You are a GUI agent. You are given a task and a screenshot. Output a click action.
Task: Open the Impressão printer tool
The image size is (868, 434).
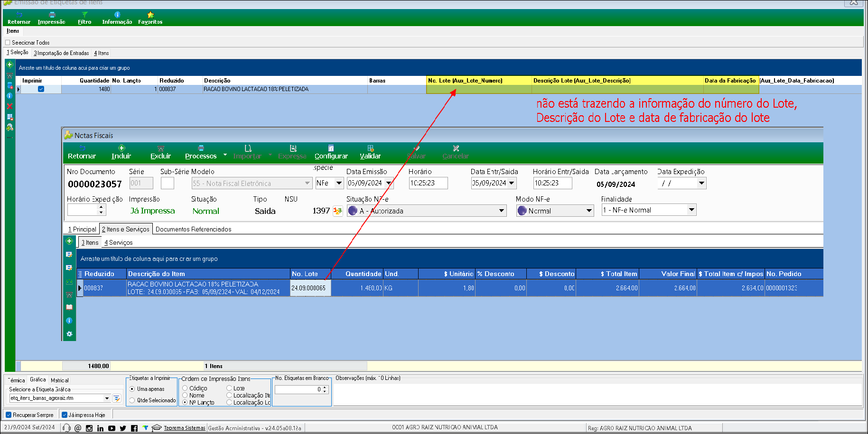coord(51,18)
